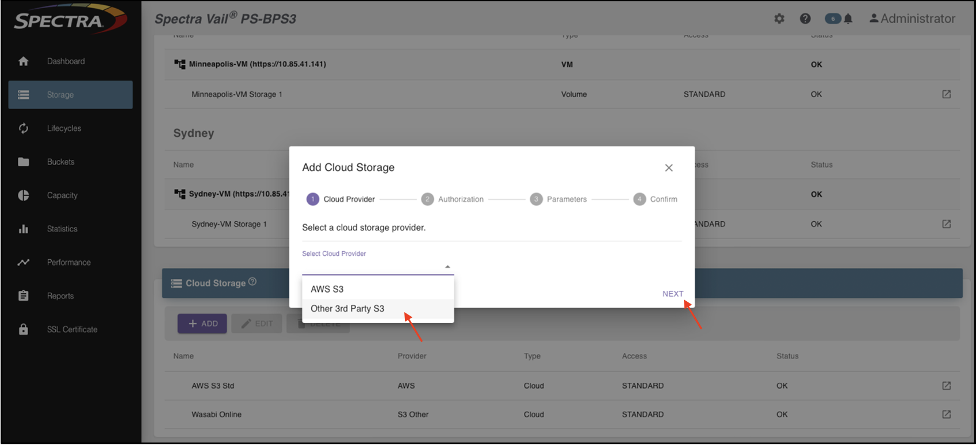Open details icon for Sydney-VM Storage 1
The height and width of the screenshot is (446, 980).
coord(947,224)
